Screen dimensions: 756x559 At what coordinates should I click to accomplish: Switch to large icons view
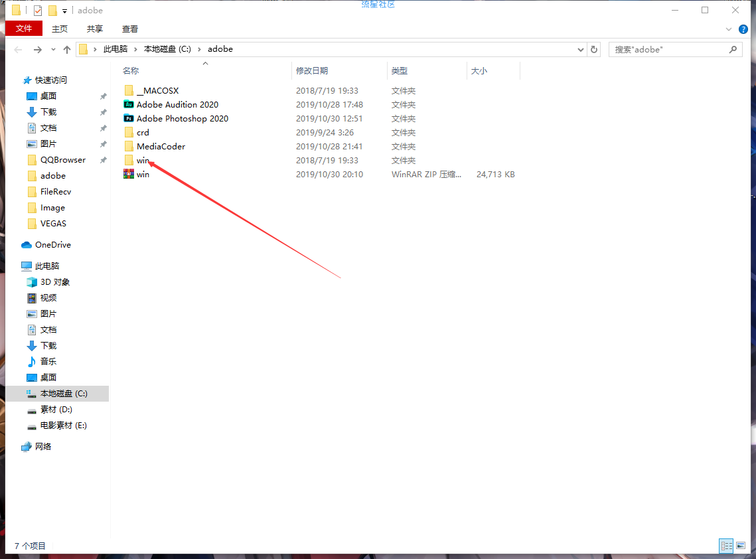click(741, 546)
